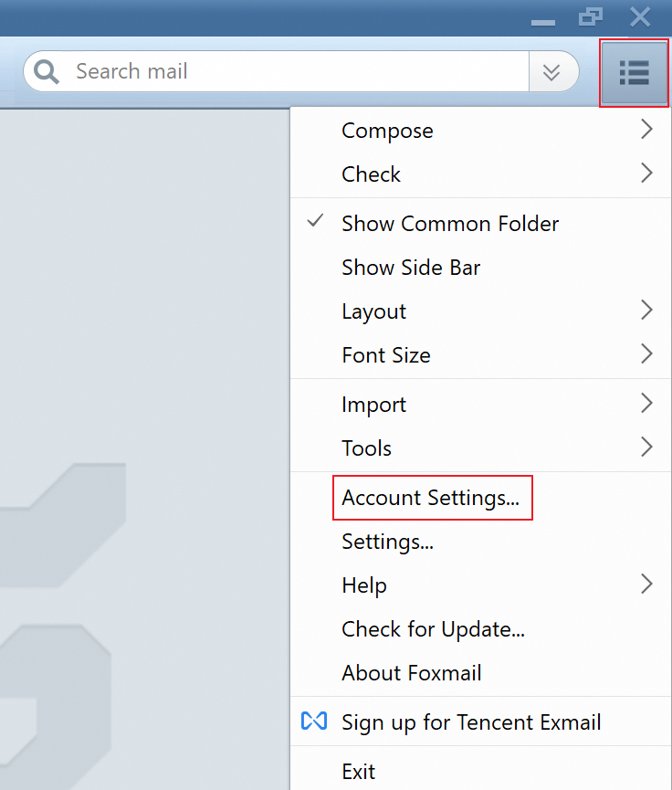
Task: Open Account Settings dialog
Action: point(430,498)
